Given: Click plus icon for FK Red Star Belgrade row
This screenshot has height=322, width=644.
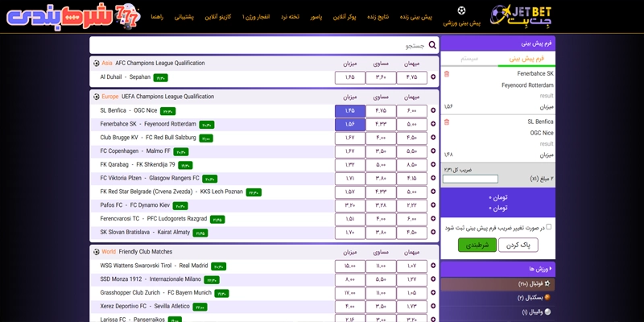Looking at the screenshot, I should 433,192.
